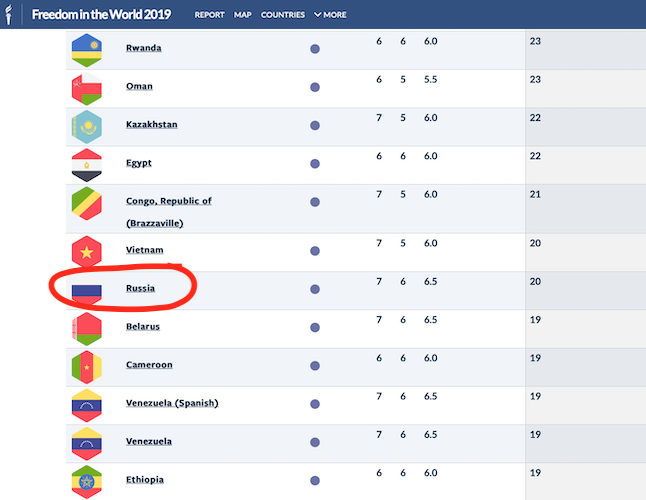The image size is (646, 500).
Task: Open the Venezuela (Spanish) link
Action: point(172,404)
